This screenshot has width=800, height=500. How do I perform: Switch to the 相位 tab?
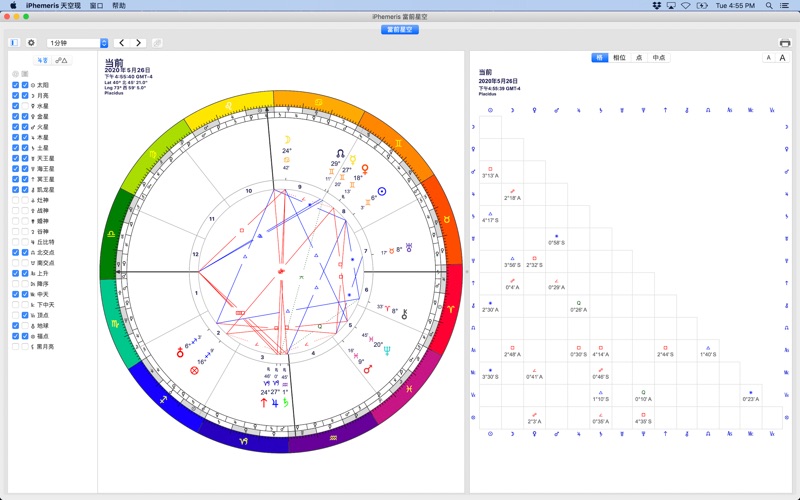(x=620, y=58)
